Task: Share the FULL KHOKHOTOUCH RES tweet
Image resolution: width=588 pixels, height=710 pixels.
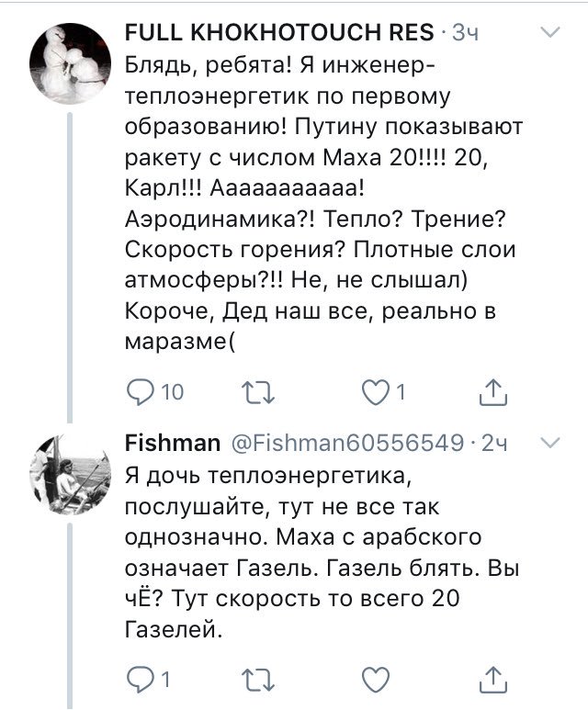Action: coord(494,393)
